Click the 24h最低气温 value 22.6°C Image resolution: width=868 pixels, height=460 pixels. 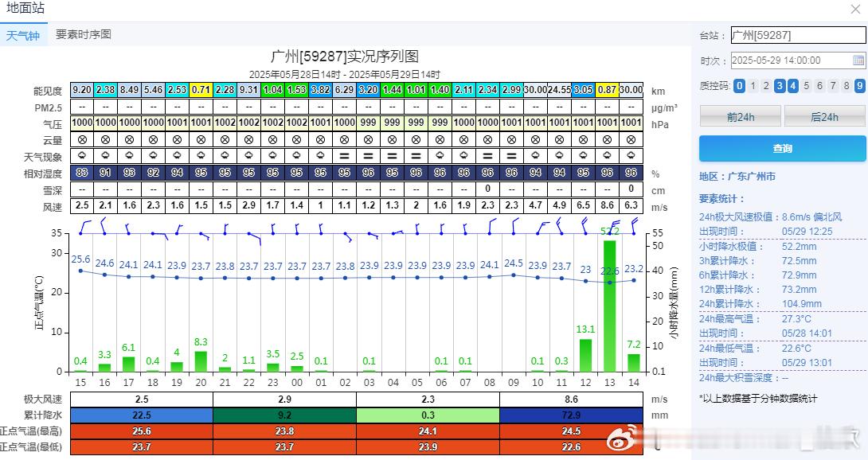796,348
